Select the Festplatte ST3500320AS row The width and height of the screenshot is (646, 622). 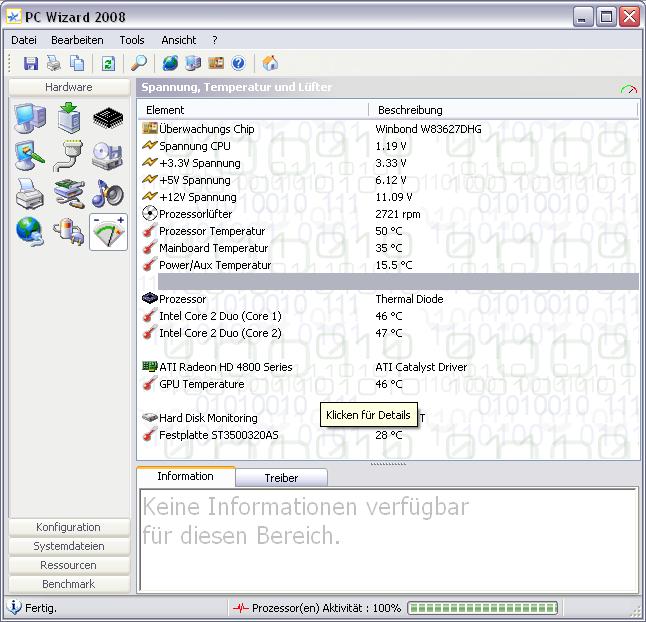tap(389, 435)
